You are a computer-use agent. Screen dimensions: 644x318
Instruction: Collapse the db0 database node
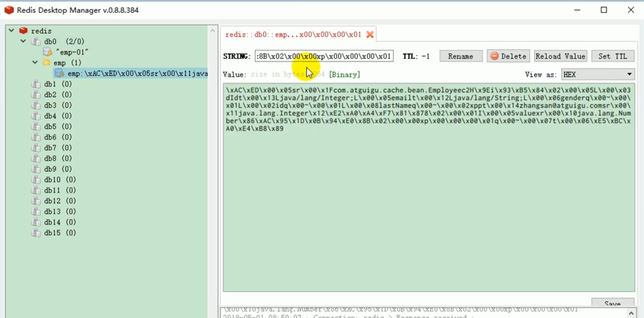point(23,41)
